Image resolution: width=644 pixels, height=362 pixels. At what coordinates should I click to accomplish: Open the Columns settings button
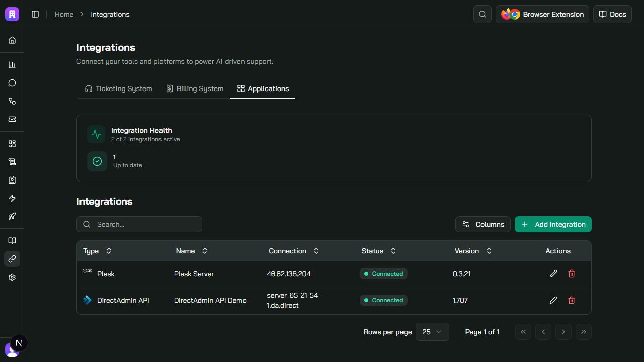pos(483,224)
